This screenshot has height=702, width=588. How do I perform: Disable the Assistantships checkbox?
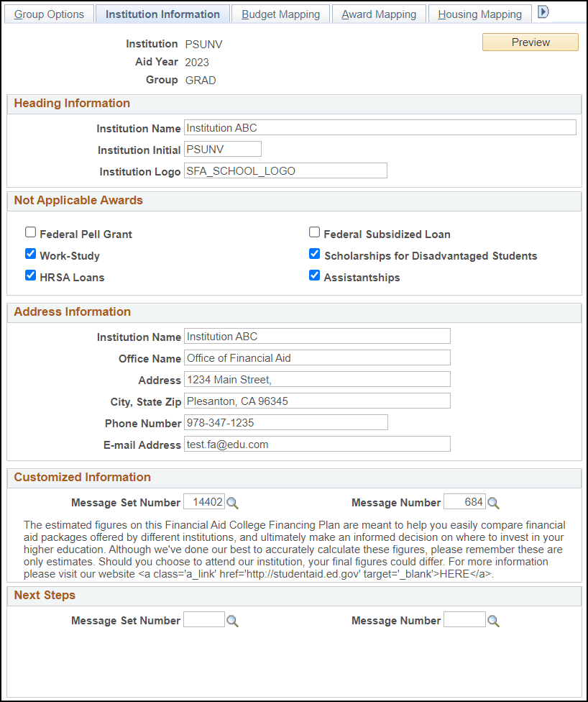click(x=314, y=275)
